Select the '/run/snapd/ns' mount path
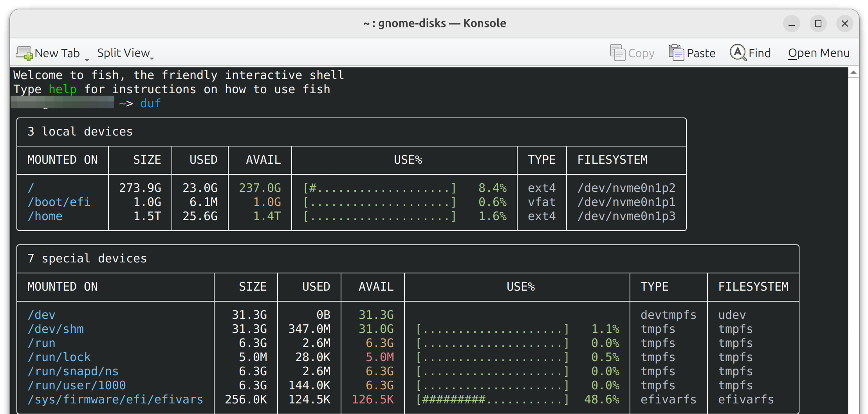 click(x=73, y=371)
